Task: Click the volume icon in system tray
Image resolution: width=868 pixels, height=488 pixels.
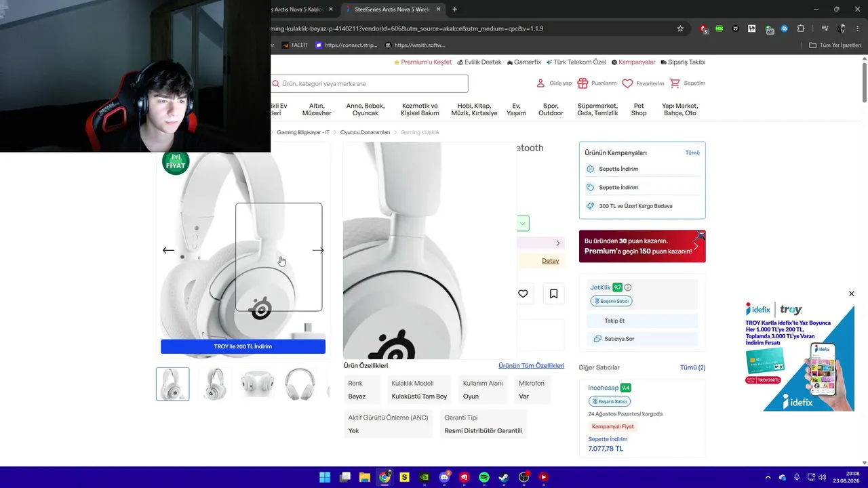Action: point(822,477)
